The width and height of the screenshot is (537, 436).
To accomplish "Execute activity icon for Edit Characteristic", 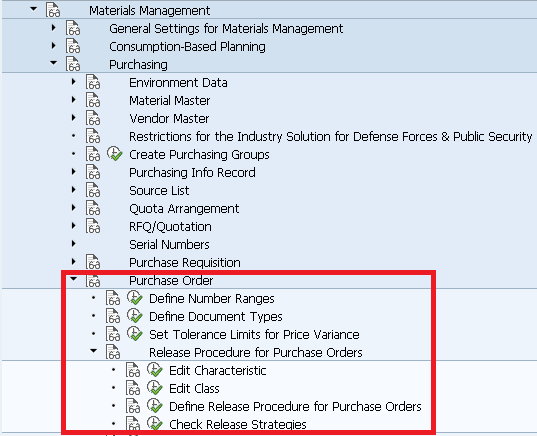I will point(155,370).
